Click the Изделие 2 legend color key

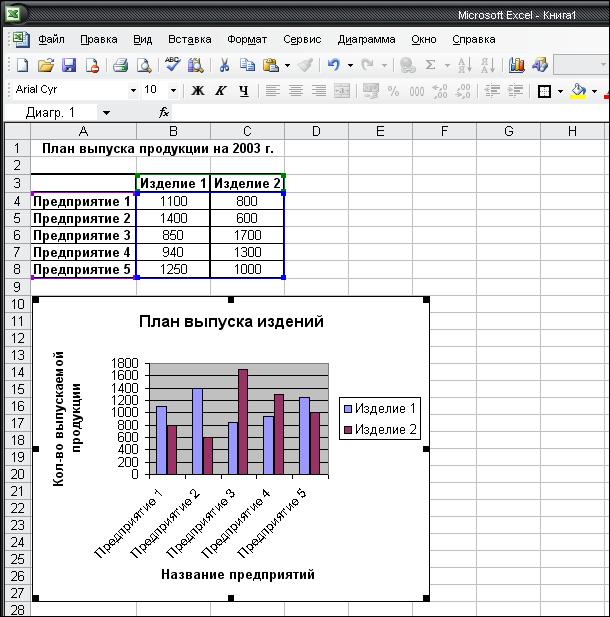(x=348, y=430)
